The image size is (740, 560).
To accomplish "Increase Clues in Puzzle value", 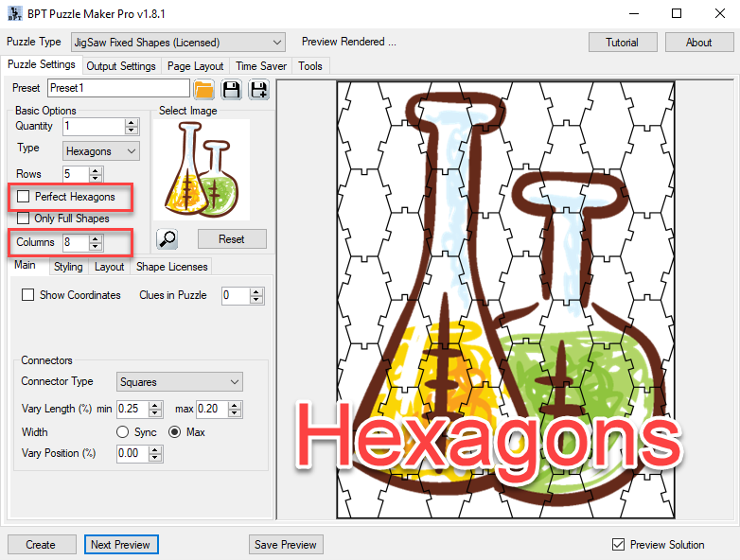I will click(256, 292).
